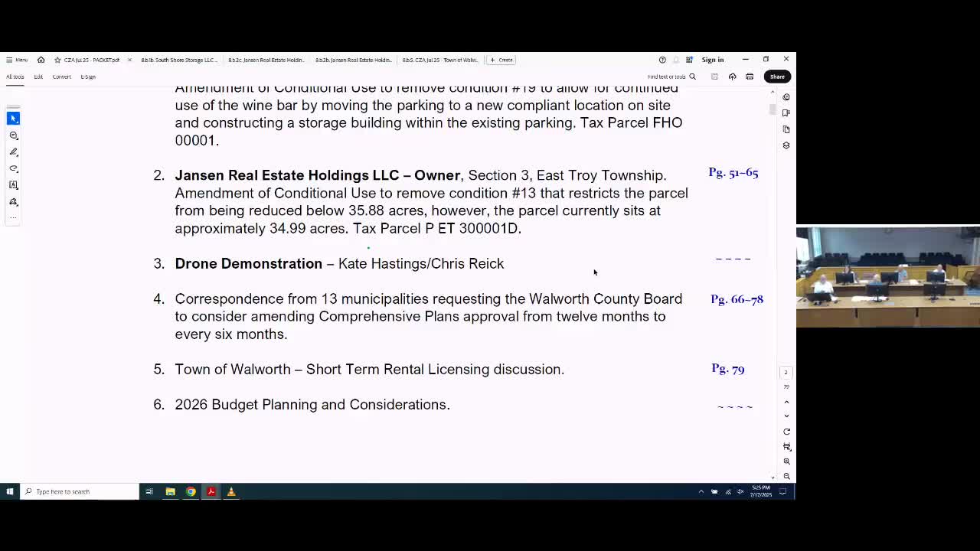The width and height of the screenshot is (980, 551).
Task: Select the Fill & Sign signature tool
Action: click(x=13, y=202)
